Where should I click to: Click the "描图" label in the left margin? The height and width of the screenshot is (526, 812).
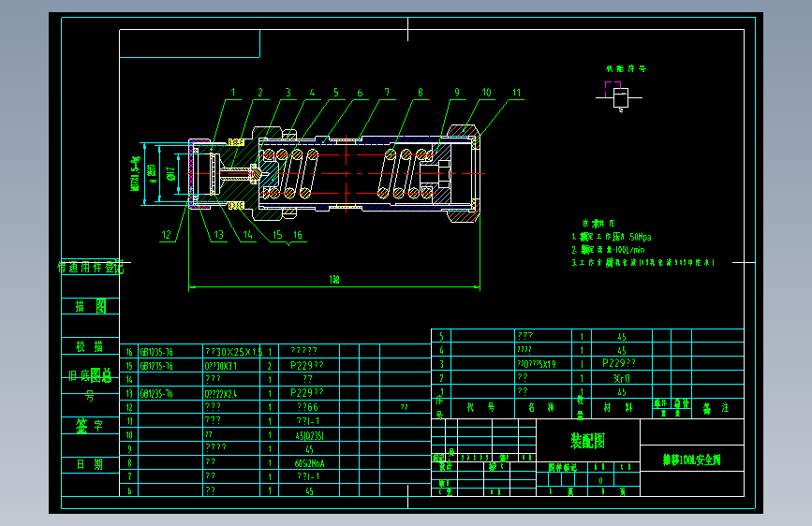91,306
